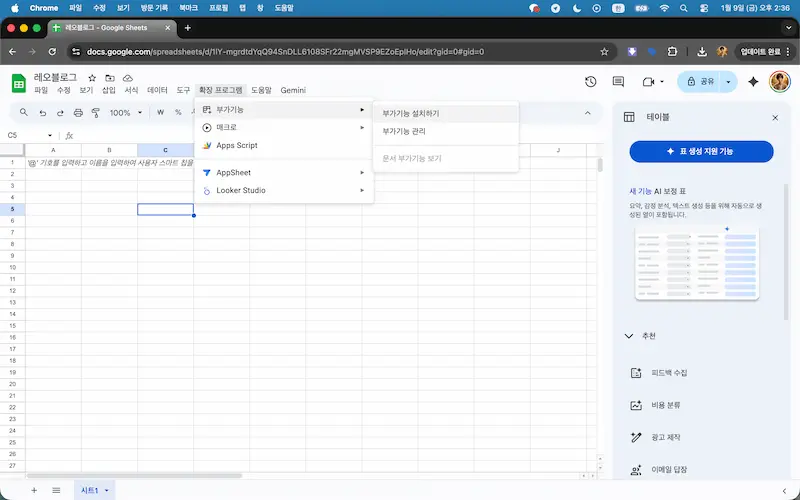Open macOS Wi-Fi menu bar icon
Viewport: 800px width, 500px height.
click(664, 8)
